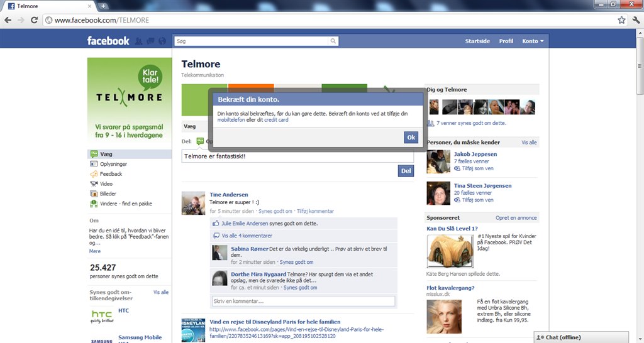
Task: Click the Facebook logo
Action: coord(108,41)
